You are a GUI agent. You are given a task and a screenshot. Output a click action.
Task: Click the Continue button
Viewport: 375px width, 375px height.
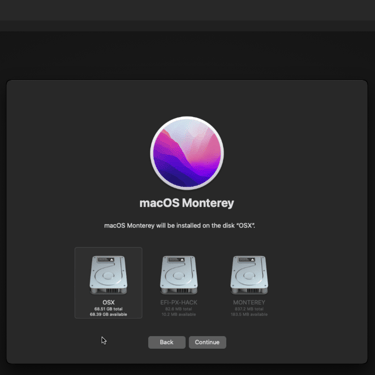pyautogui.click(x=207, y=342)
